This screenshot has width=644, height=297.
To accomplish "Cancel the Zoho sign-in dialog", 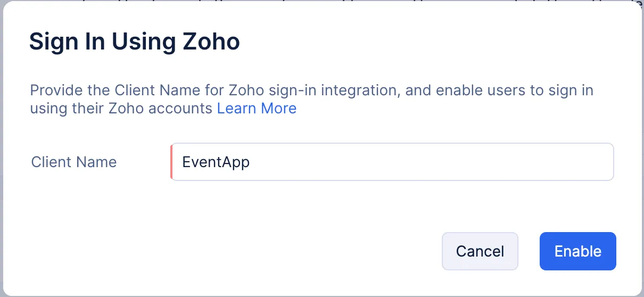I will tap(480, 251).
